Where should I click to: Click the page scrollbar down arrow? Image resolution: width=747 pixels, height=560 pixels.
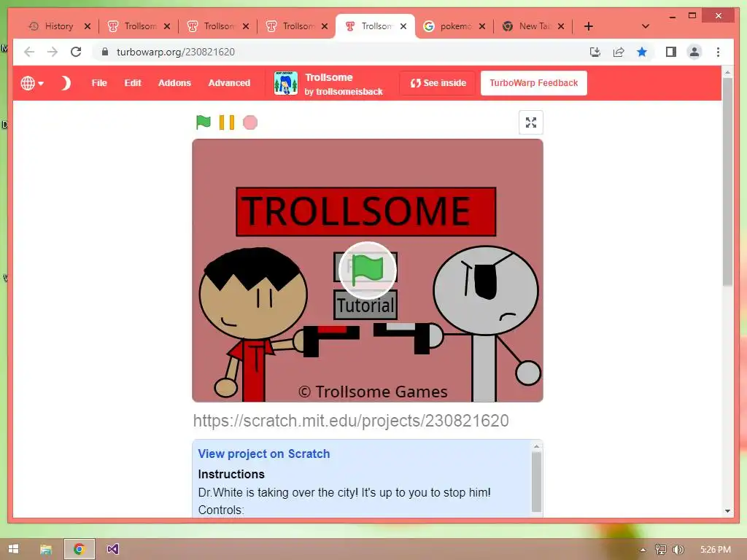point(727,511)
